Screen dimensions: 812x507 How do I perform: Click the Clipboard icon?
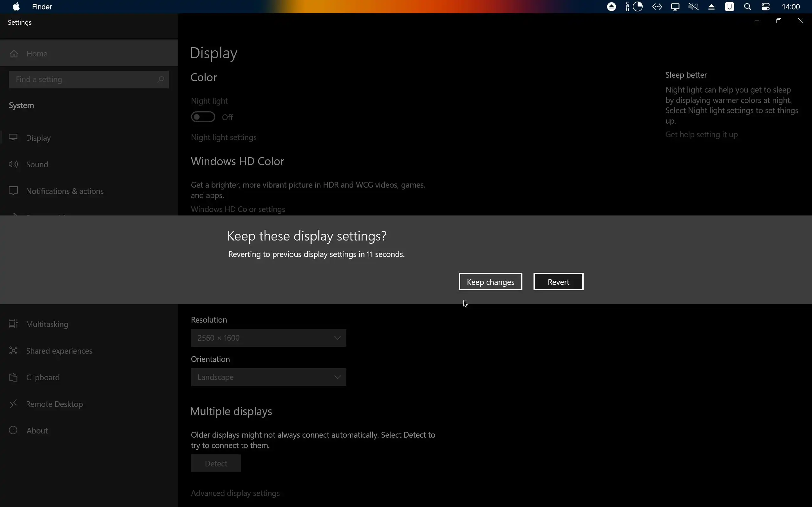pyautogui.click(x=13, y=377)
